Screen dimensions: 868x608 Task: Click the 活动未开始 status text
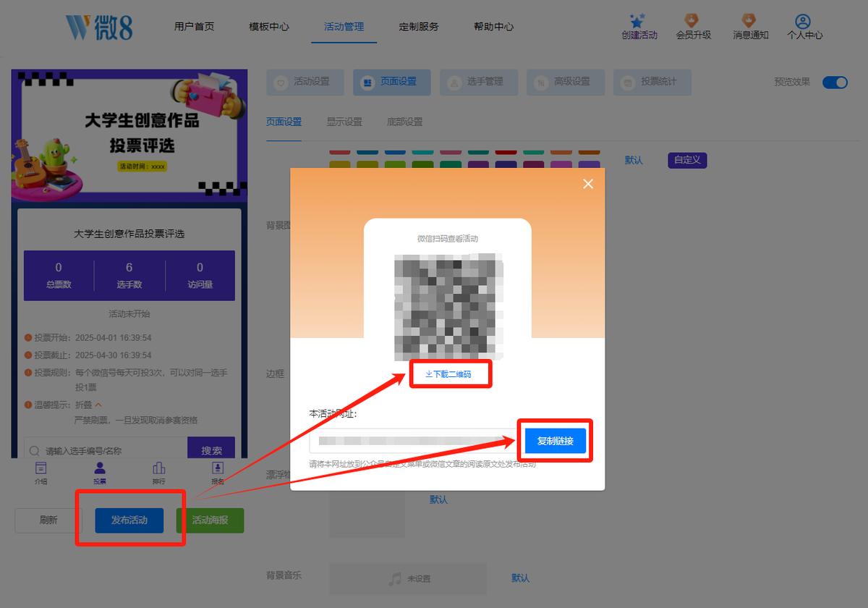[129, 314]
